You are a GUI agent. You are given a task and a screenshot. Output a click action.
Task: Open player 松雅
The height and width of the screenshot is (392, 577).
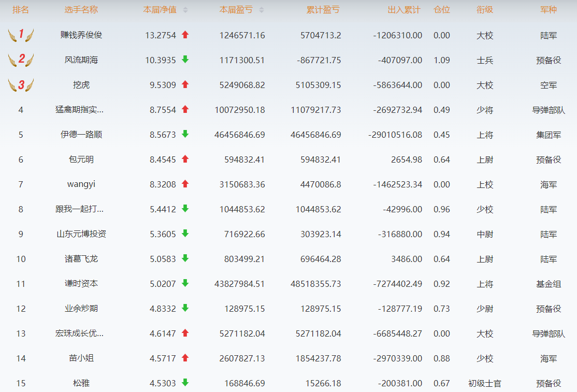point(81,383)
